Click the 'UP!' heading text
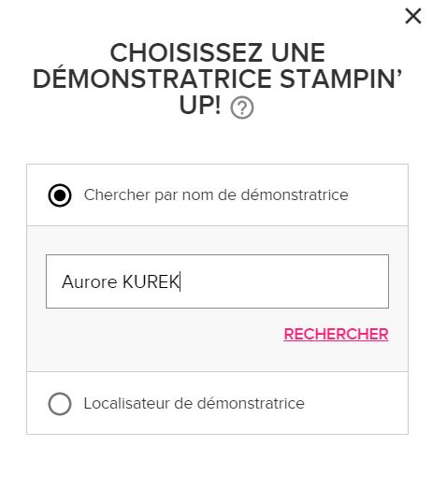Image resolution: width=432 pixels, height=504 pixels. pyautogui.click(x=200, y=106)
